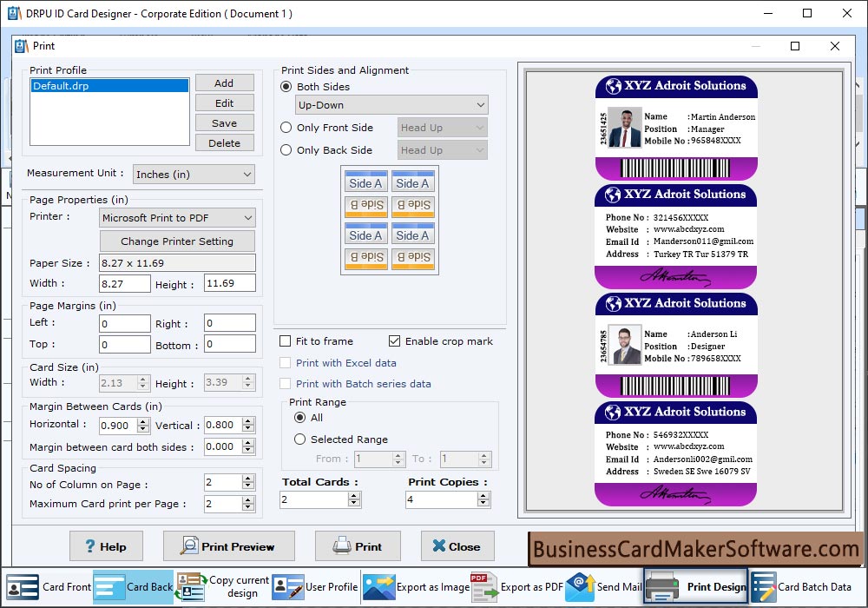This screenshot has height=608, width=868.
Task: Increase Vertical margin spinner value
Action: point(248,421)
